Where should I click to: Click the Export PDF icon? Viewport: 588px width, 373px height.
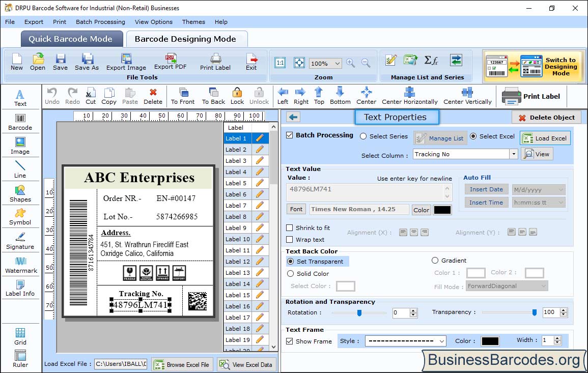(x=170, y=61)
